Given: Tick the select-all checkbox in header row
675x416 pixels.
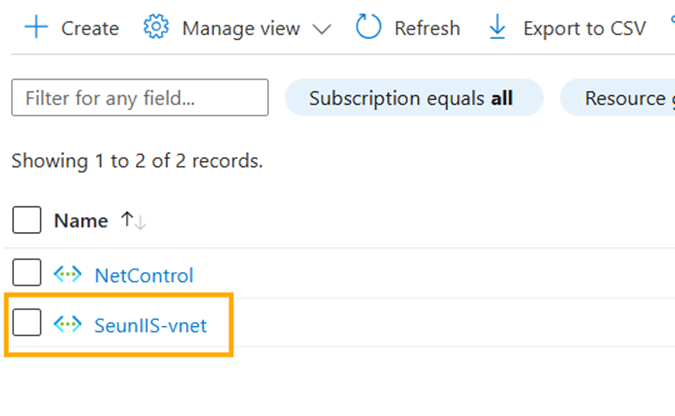Looking at the screenshot, I should [27, 221].
